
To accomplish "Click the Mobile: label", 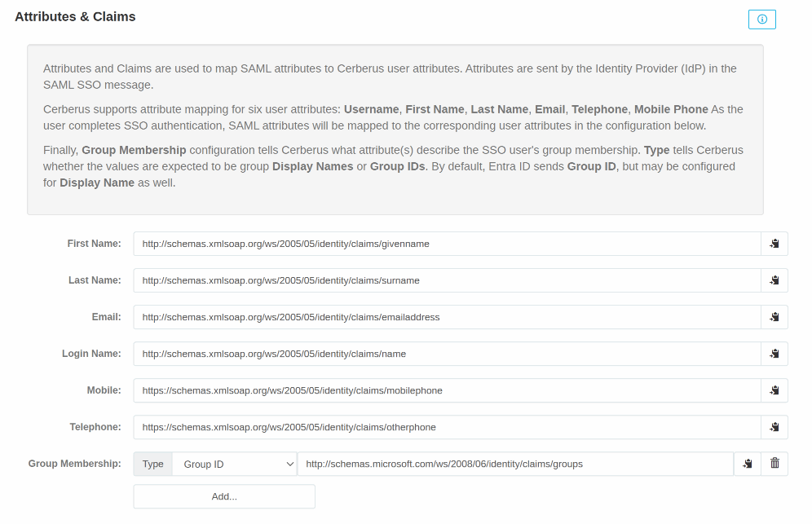I will coord(104,390).
